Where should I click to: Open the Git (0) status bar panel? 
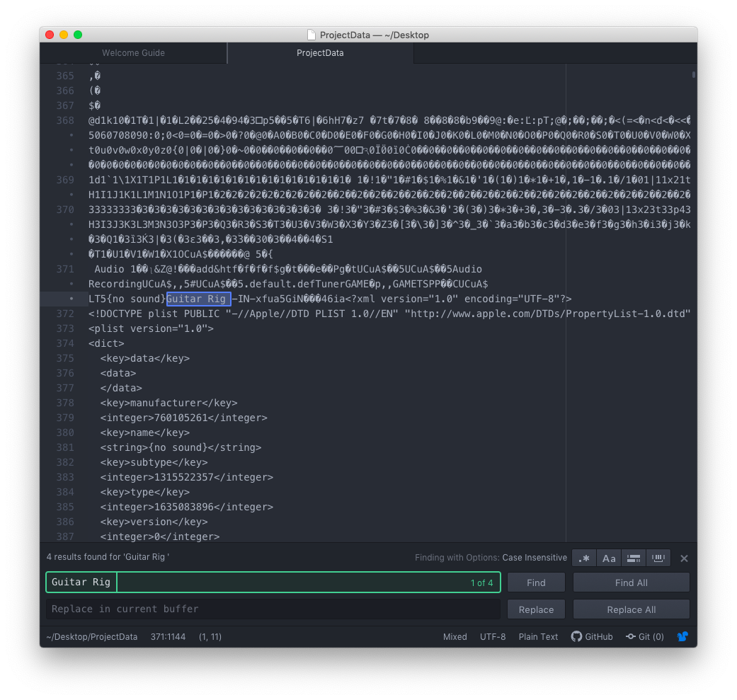645,636
